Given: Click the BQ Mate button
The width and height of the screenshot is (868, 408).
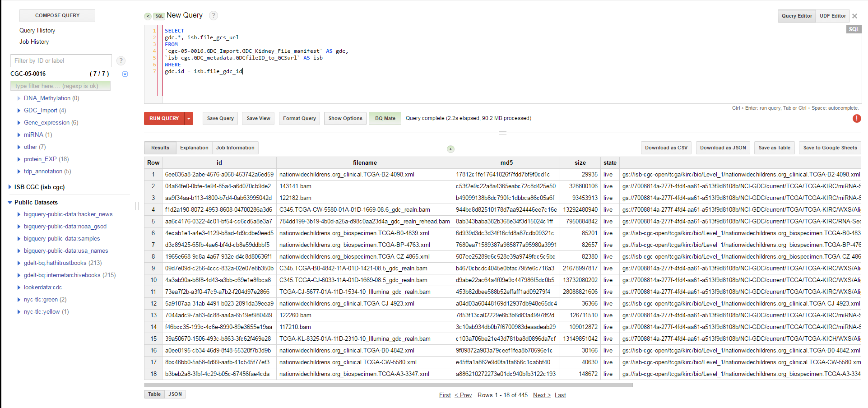Looking at the screenshot, I should tap(385, 118).
